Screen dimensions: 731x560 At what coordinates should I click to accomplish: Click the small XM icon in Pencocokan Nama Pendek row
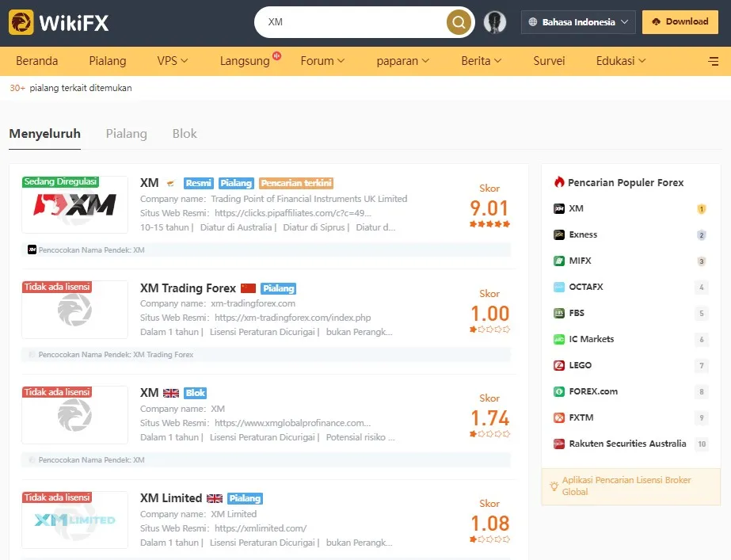click(32, 250)
